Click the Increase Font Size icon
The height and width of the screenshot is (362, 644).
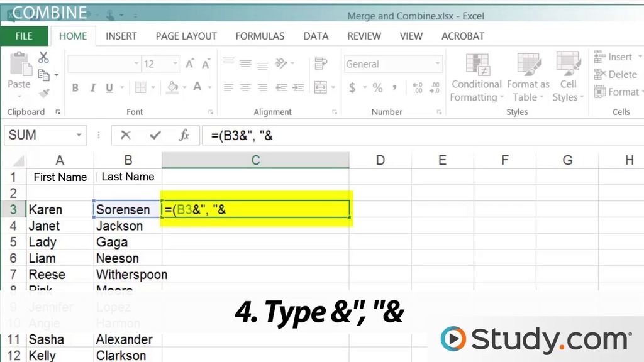click(x=189, y=64)
